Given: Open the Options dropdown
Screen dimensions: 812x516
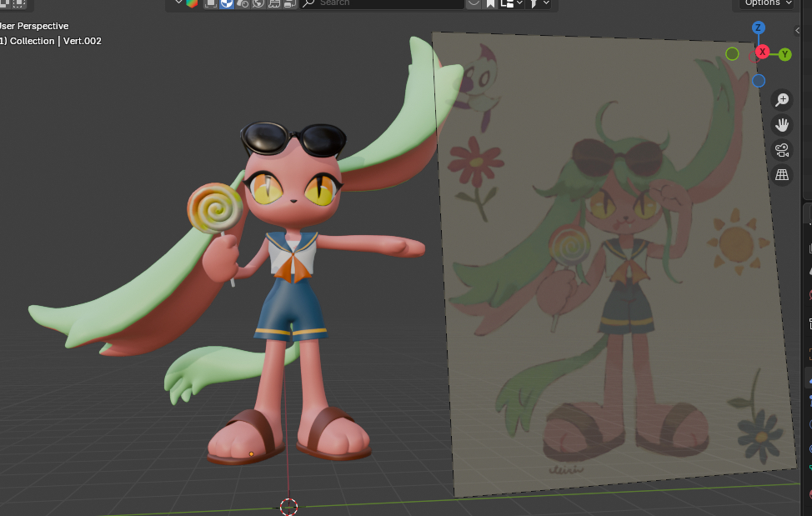Looking at the screenshot, I should tap(767, 3).
